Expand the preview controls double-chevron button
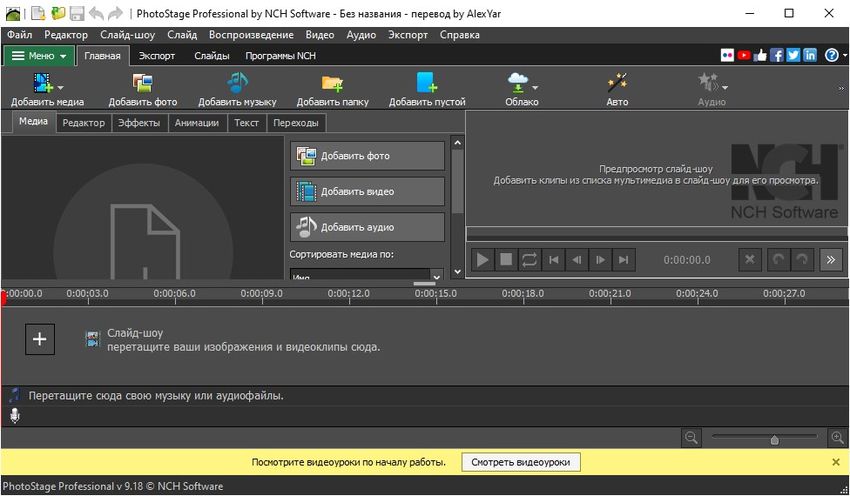 tap(830, 260)
